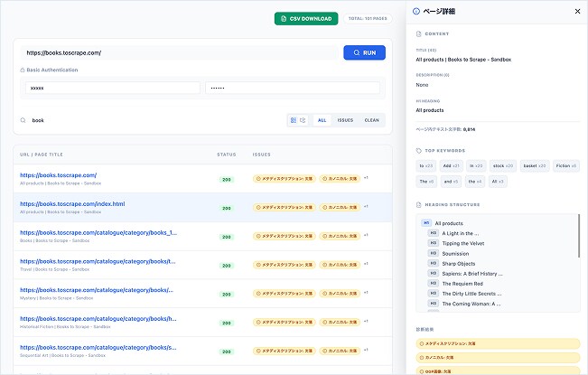Select the 'Soumission' heading item
This screenshot has height=375, width=588.
coord(449,254)
